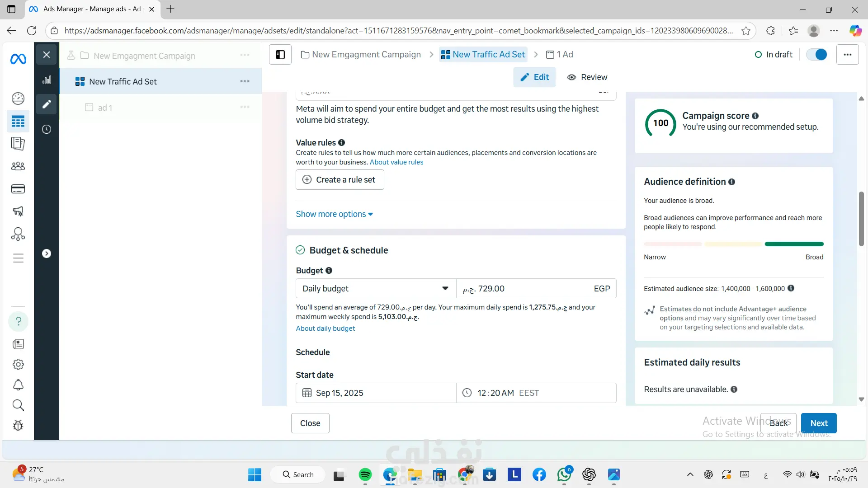Open options menu for New Traffic Ad Set
This screenshot has width=868, height=488.
245,81
